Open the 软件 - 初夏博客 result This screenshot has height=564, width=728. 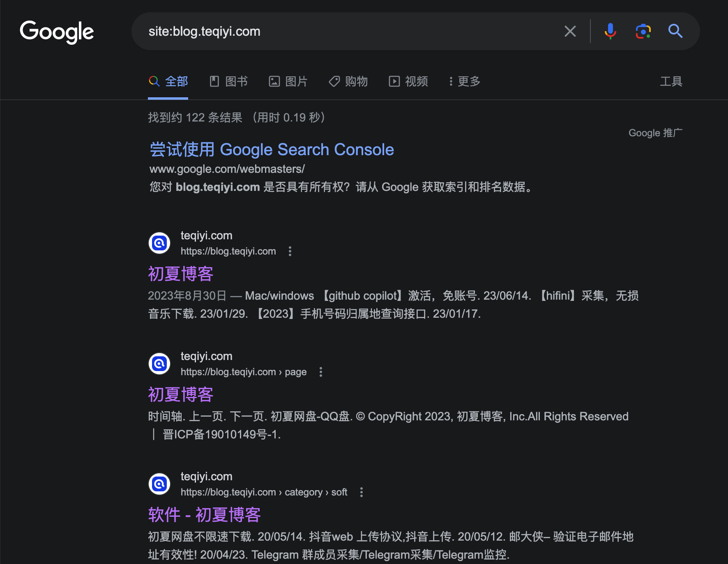click(205, 515)
